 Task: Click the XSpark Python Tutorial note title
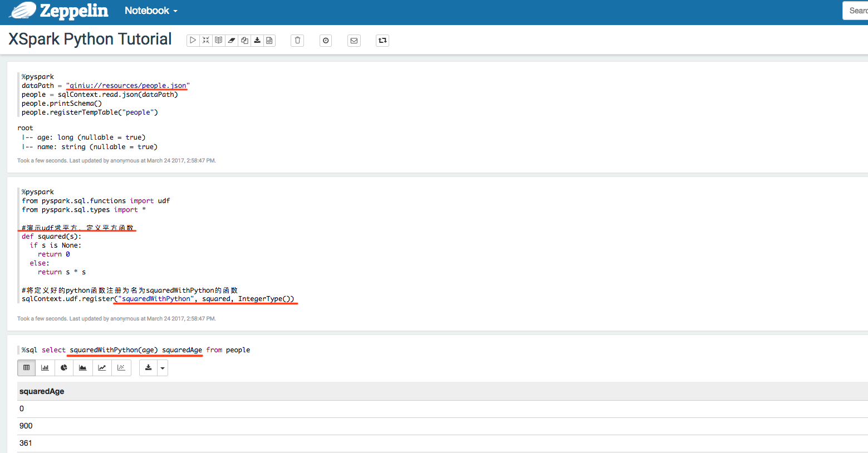pos(90,39)
